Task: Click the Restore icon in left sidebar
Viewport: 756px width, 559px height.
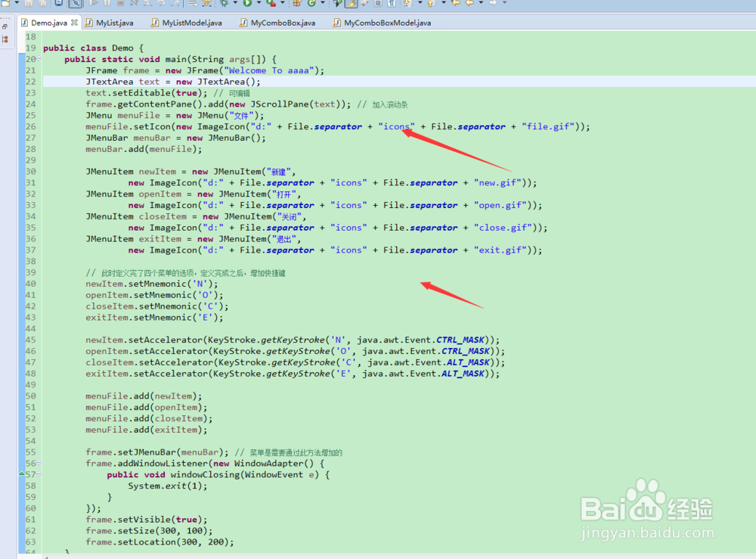Action: (x=5, y=27)
